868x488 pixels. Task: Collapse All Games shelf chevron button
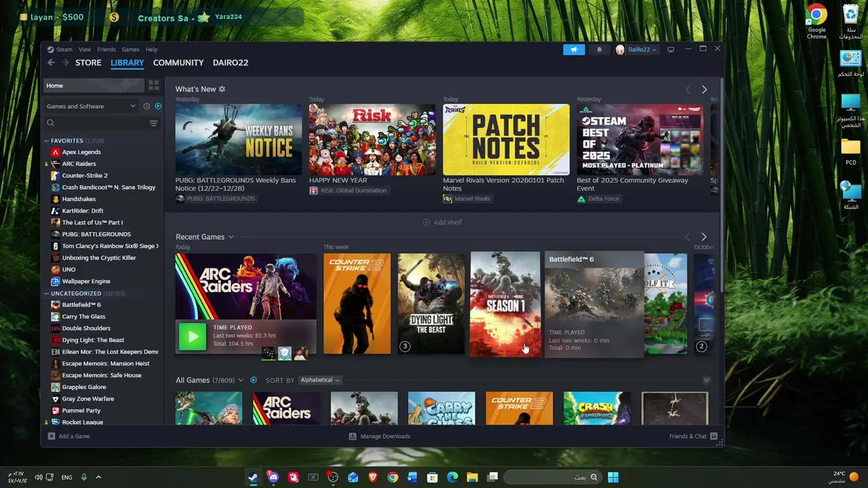click(x=706, y=380)
